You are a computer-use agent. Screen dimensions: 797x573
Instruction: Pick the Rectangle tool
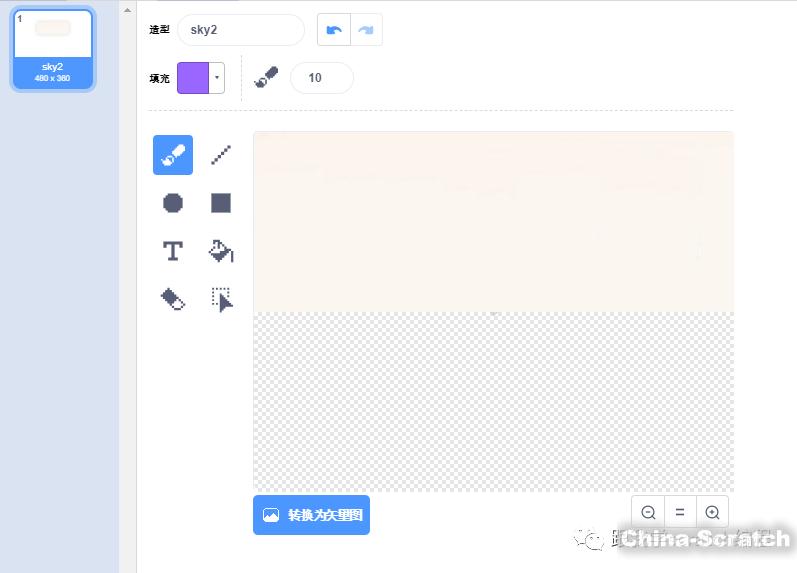(221, 203)
